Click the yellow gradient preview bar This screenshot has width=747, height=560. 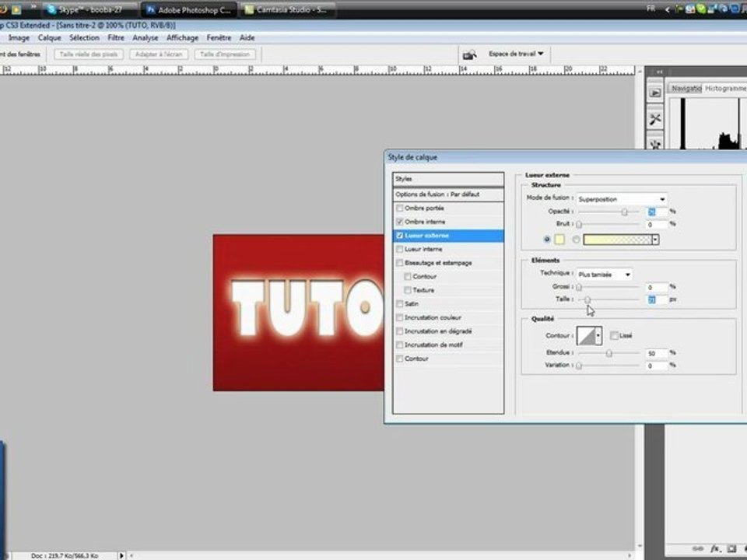click(x=618, y=240)
